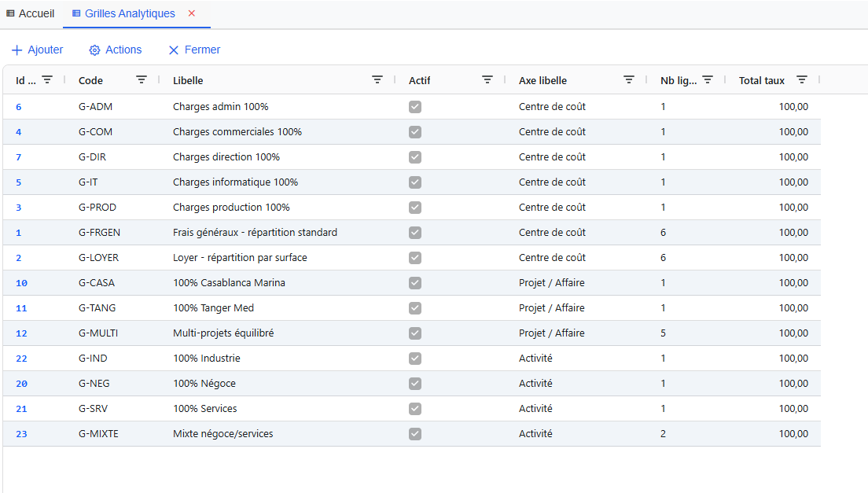Open the filter for the Actif column

(487, 79)
